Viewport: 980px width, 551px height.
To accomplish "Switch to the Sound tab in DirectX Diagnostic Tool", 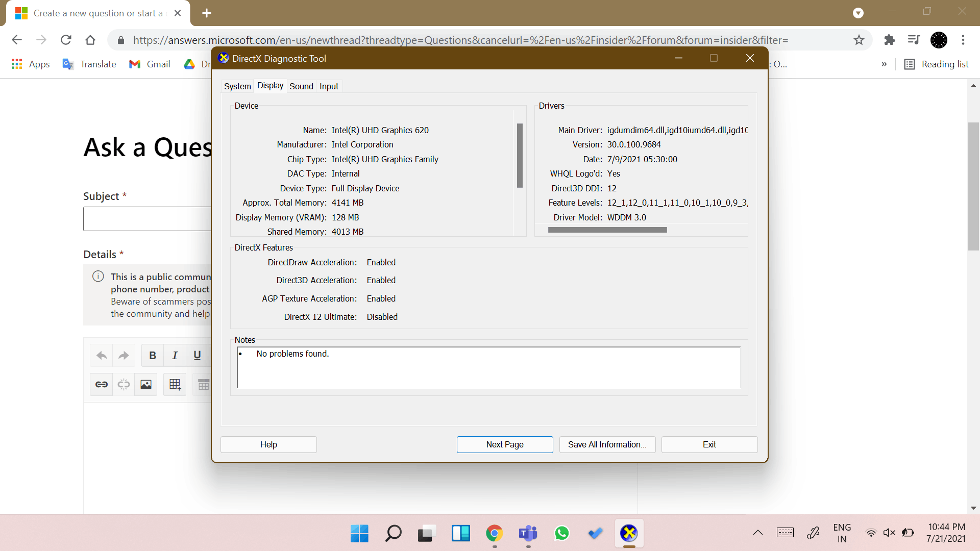I will point(301,86).
